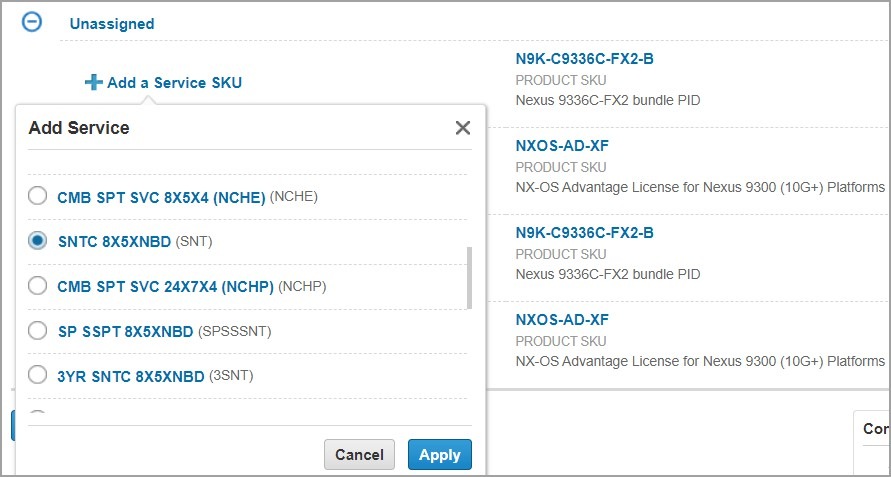
Task: Cancel the Add Service dialog
Action: (x=359, y=455)
